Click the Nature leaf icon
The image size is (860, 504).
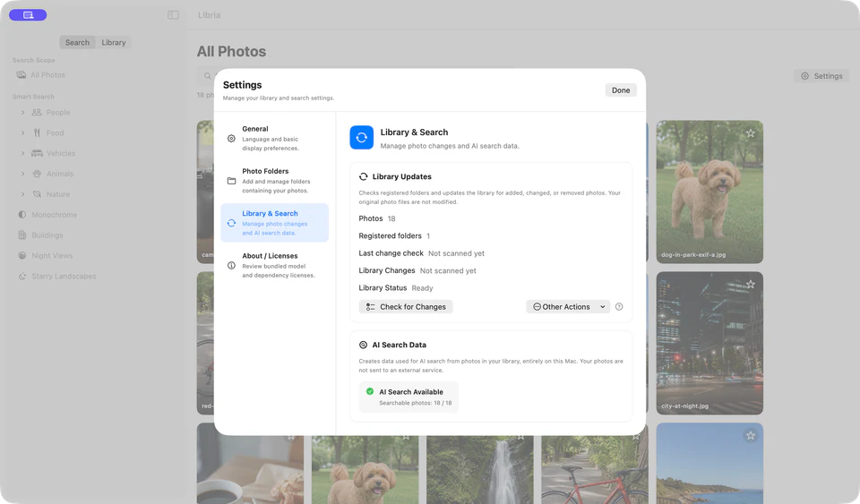click(37, 194)
